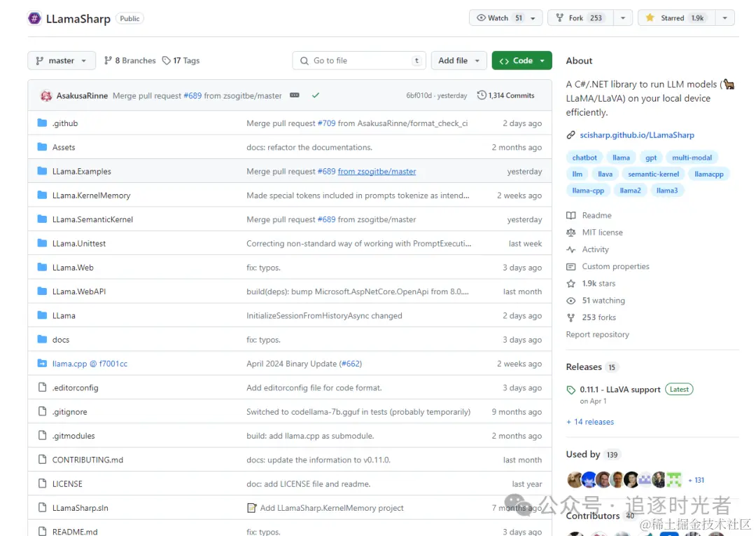
Task: Open the from zsogitbe/master link in LLama.Examples row
Action: point(377,171)
